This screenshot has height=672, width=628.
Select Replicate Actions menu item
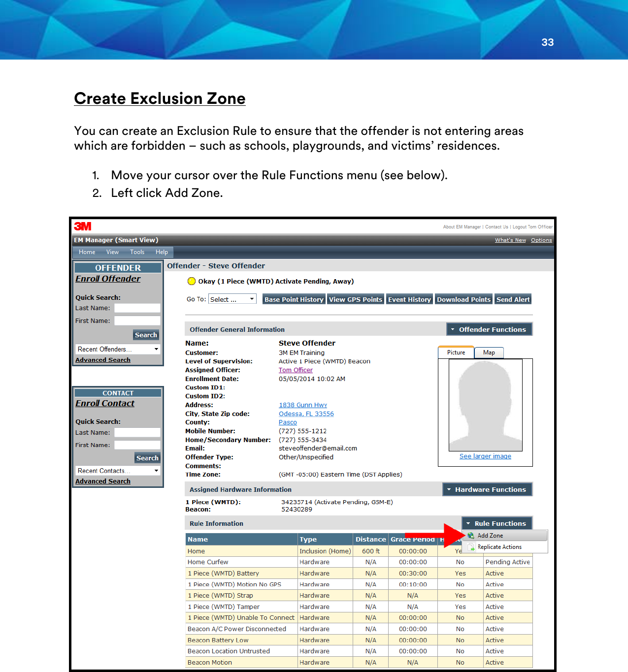coord(505,547)
